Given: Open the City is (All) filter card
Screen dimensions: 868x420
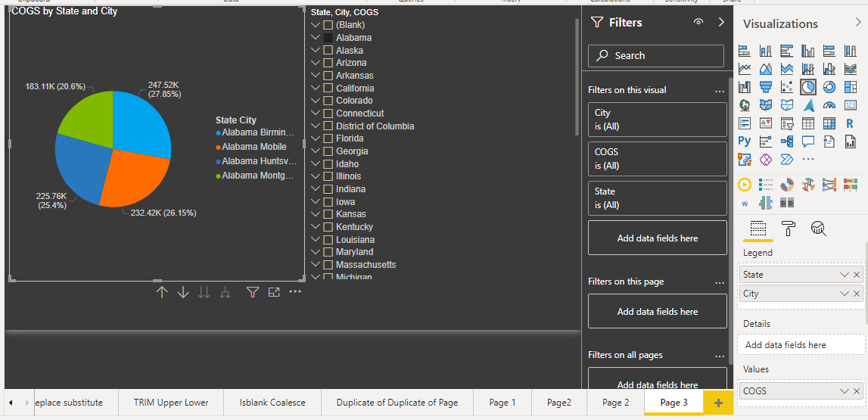Looking at the screenshot, I should coord(657,119).
